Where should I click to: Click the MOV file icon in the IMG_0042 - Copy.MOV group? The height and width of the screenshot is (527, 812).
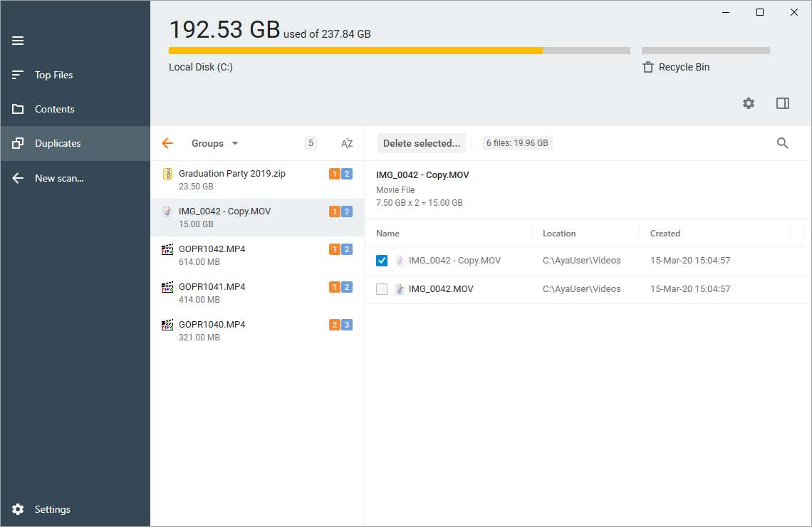pyautogui.click(x=167, y=212)
